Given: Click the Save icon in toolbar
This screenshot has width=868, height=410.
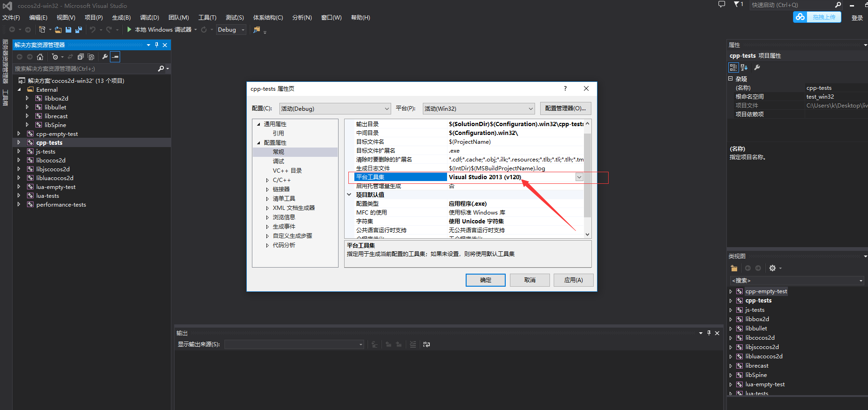Looking at the screenshot, I should point(68,30).
